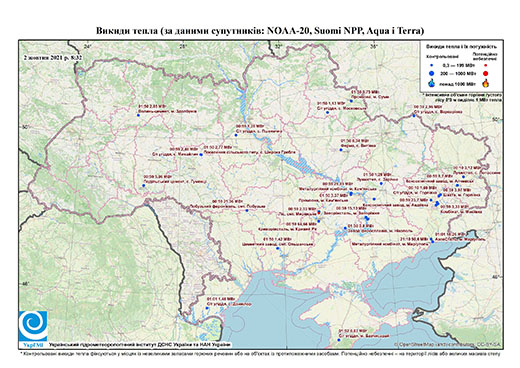Select the blue marker at Побузьке ferronickel plant
This screenshot has width=520, height=368.
[247, 210]
